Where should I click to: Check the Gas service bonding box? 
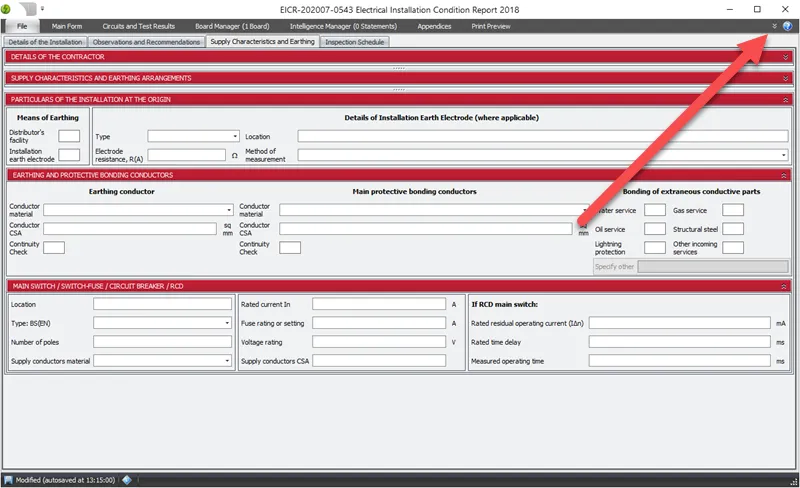click(x=733, y=210)
